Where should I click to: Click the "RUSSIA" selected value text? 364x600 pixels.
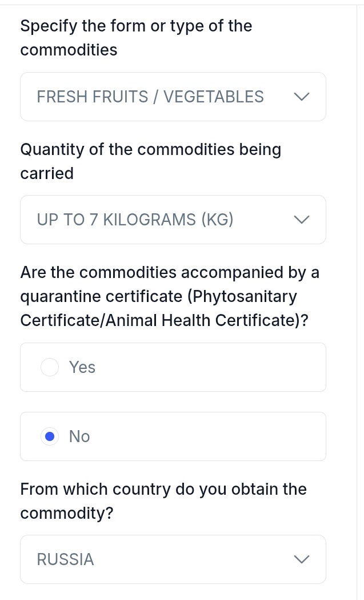click(x=65, y=559)
